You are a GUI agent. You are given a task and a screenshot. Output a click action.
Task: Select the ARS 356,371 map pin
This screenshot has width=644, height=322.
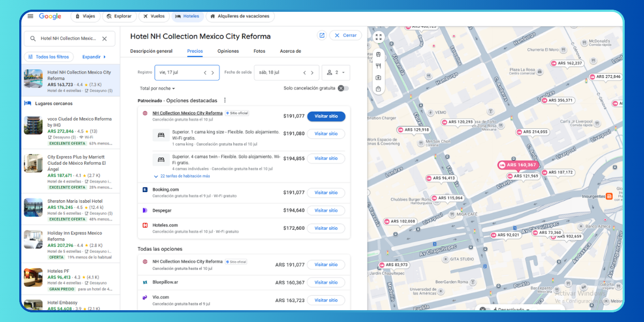click(558, 100)
